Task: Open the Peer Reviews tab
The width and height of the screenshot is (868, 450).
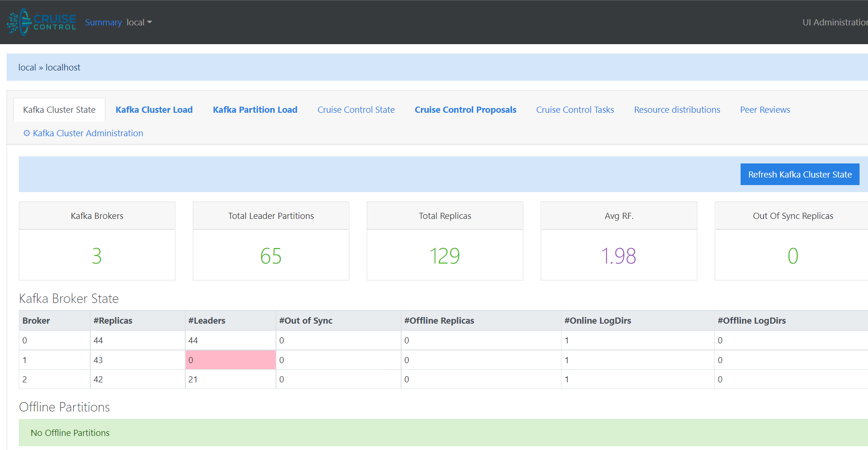Action: click(765, 109)
